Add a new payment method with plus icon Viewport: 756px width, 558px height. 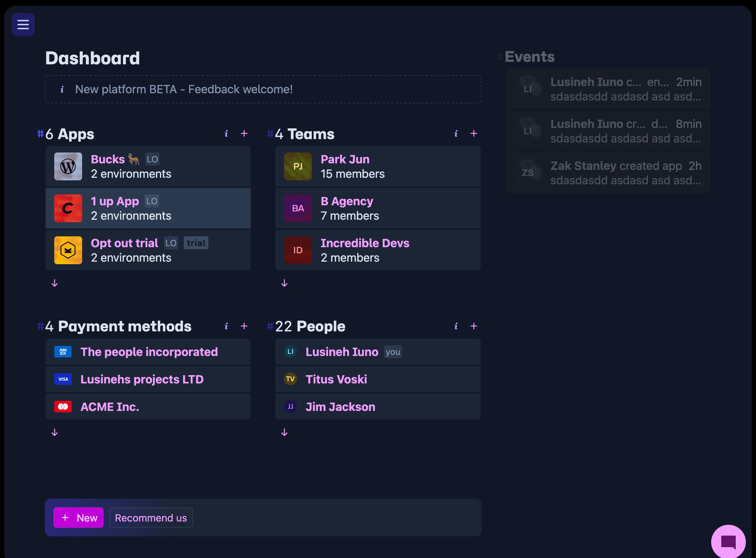click(244, 326)
